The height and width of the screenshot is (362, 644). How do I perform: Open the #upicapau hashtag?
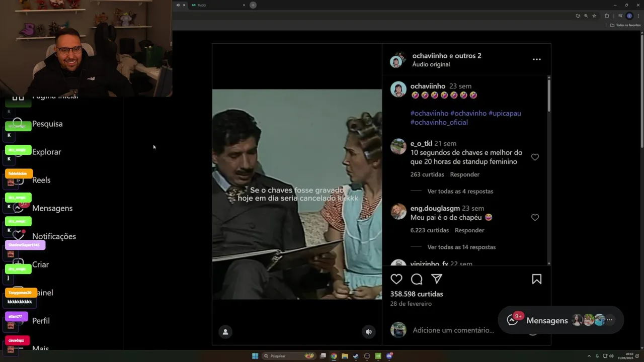(505, 113)
